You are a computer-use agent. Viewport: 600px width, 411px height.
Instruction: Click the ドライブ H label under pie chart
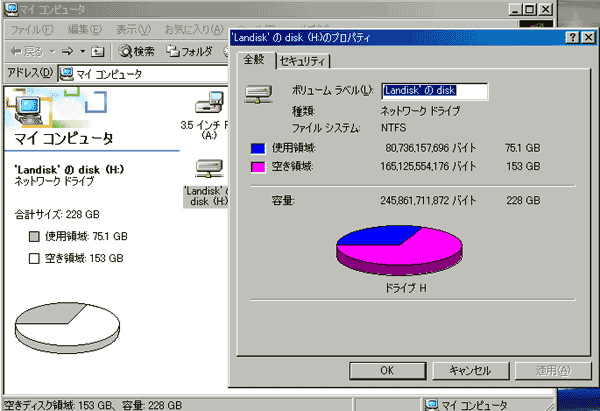406,288
